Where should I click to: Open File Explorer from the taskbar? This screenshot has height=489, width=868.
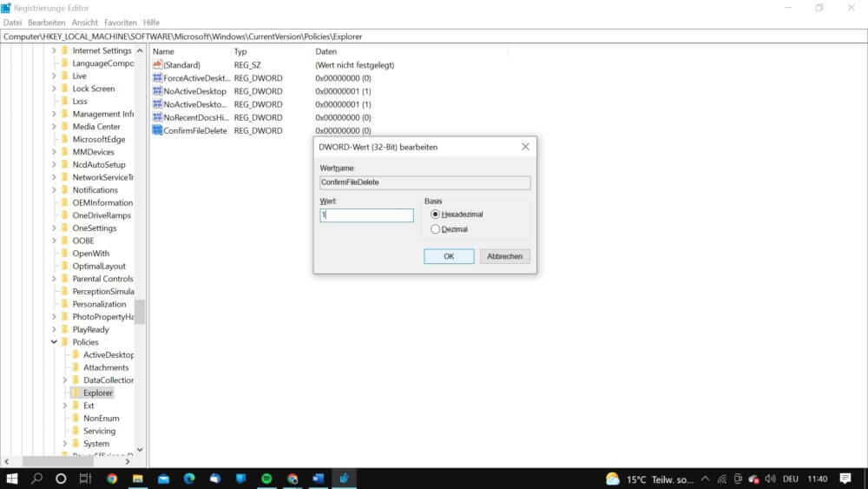(x=138, y=479)
